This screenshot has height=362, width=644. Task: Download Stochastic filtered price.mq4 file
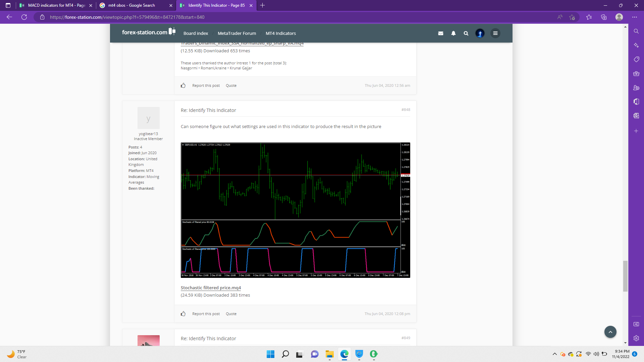coord(211,288)
